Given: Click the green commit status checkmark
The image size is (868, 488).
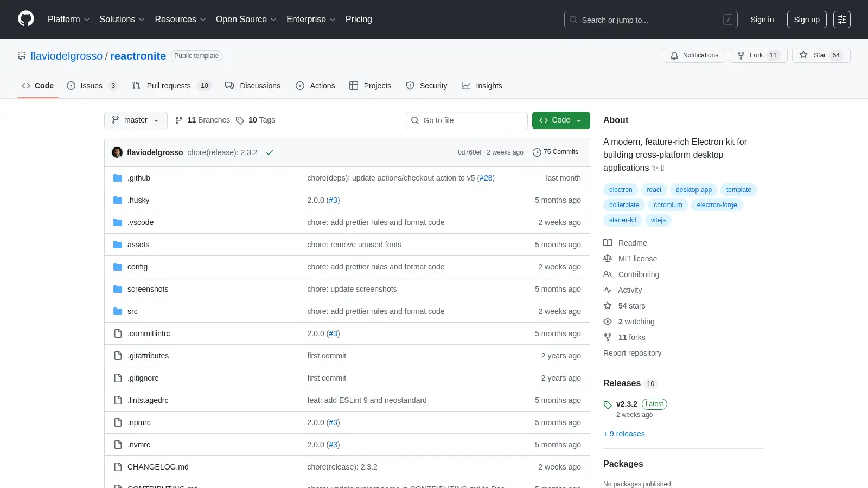Looking at the screenshot, I should 270,152.
